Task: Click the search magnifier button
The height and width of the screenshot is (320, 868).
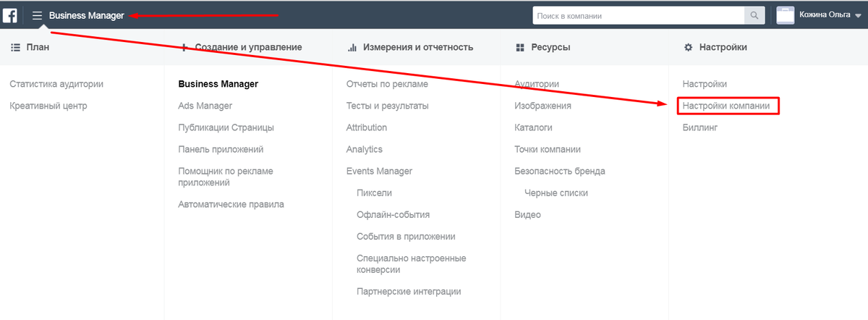Action: point(754,15)
